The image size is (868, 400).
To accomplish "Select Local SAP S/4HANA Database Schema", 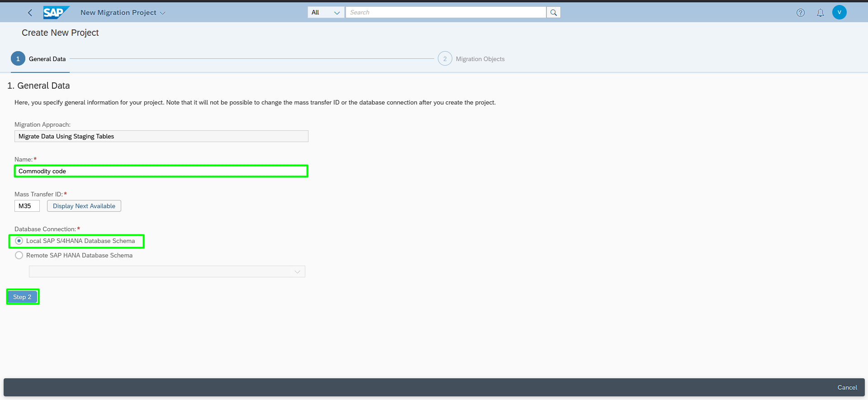I will coord(19,241).
